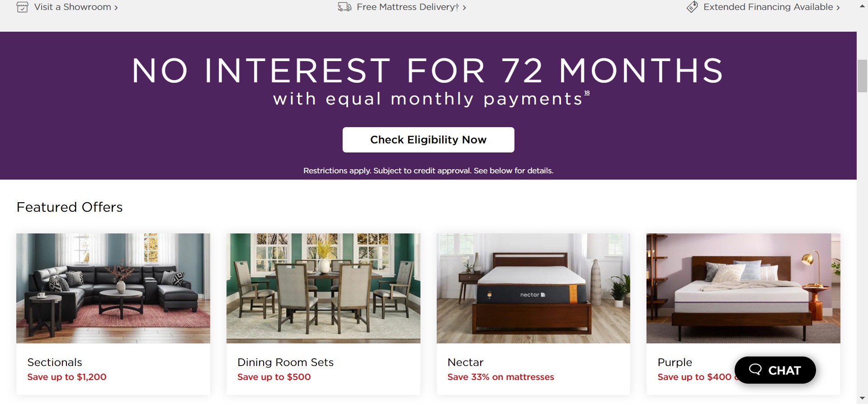Open the Purple mattress image
Viewport: 868px width, 404px height.
743,288
